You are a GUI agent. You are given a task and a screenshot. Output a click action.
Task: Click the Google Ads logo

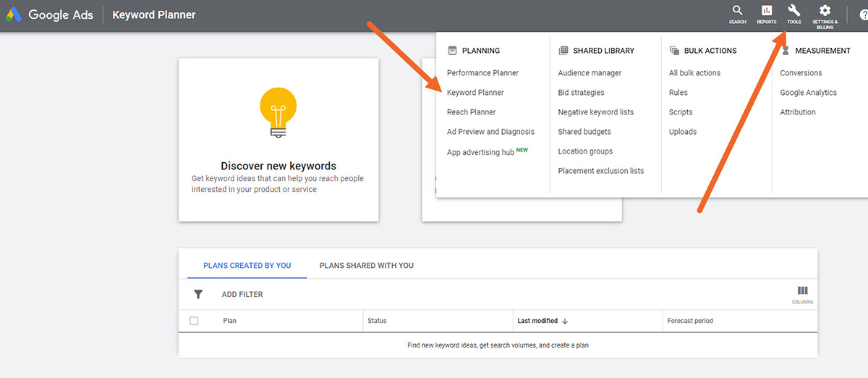48,14
